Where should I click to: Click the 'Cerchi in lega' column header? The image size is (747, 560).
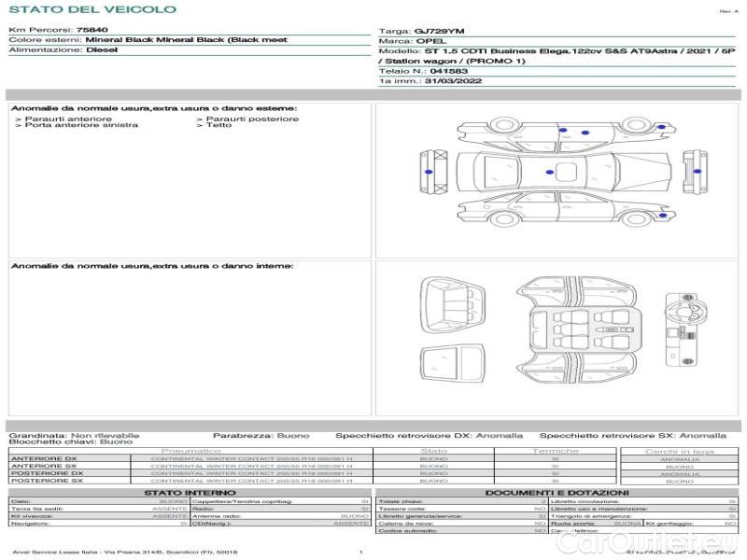click(679, 452)
